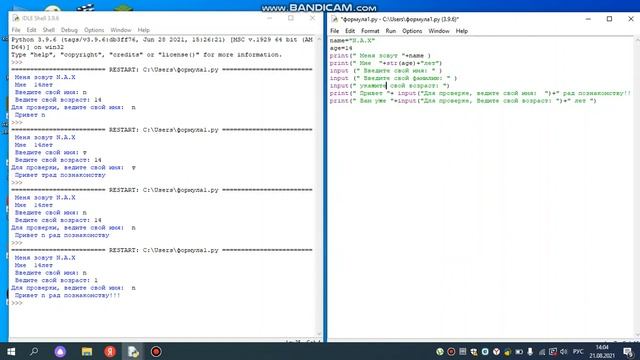Click code line input (" Введите свой имя: " )

pos(386,71)
